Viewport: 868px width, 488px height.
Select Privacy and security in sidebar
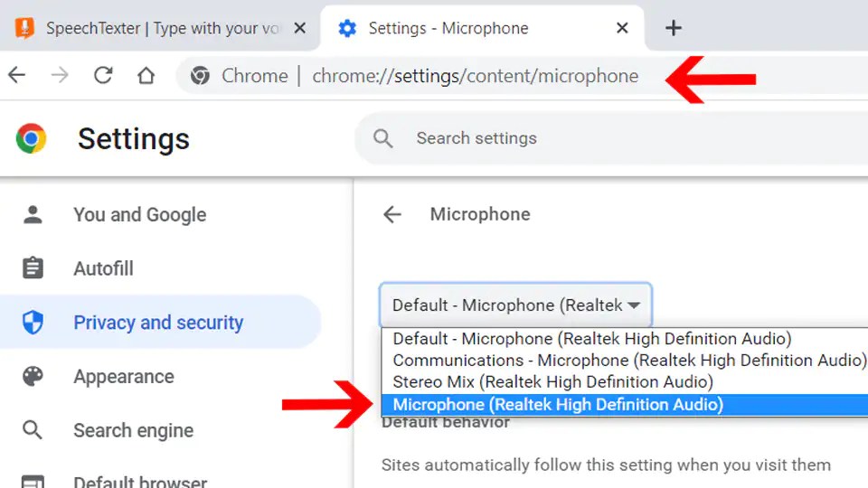click(x=158, y=323)
